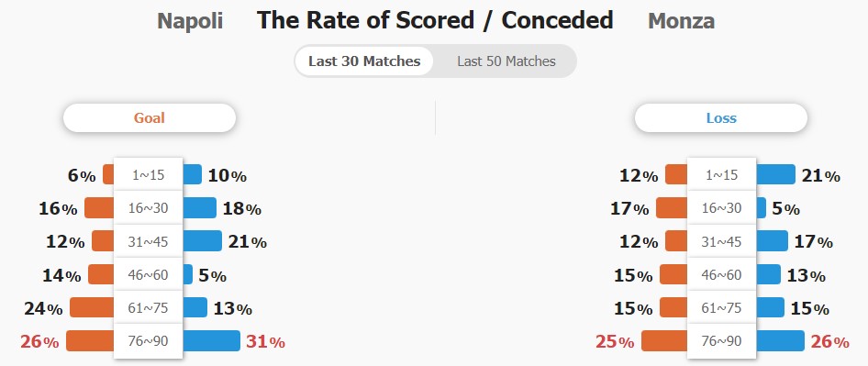Viewport: 868px width, 366px height.
Task: Select the Last 30 Matches option
Action: [x=364, y=61]
